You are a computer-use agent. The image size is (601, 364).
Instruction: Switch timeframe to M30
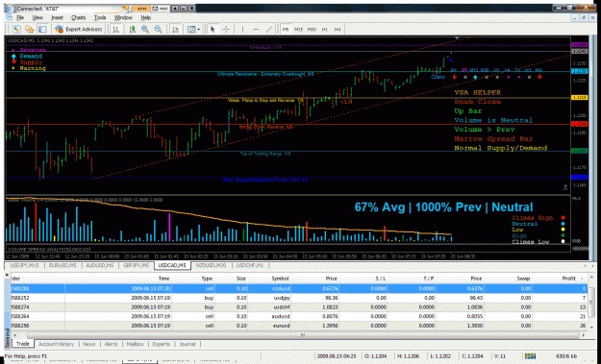pos(312,30)
